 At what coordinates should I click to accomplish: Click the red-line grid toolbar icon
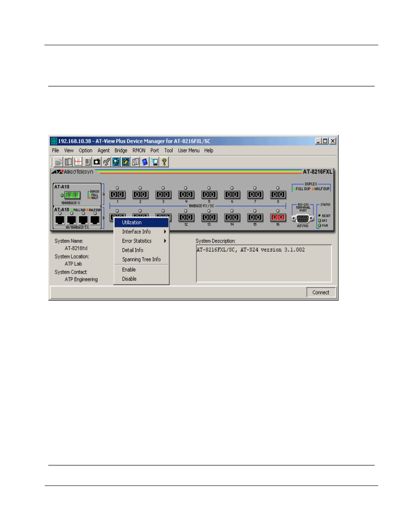[x=78, y=162]
